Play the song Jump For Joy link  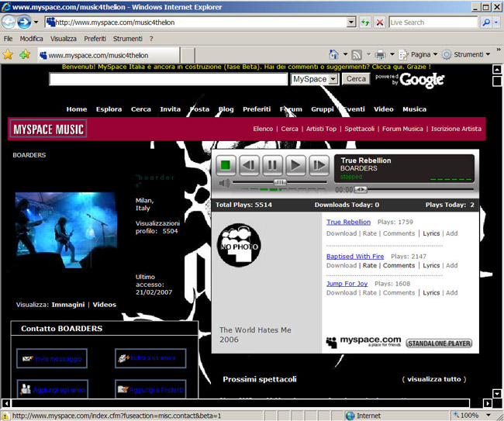coord(347,284)
